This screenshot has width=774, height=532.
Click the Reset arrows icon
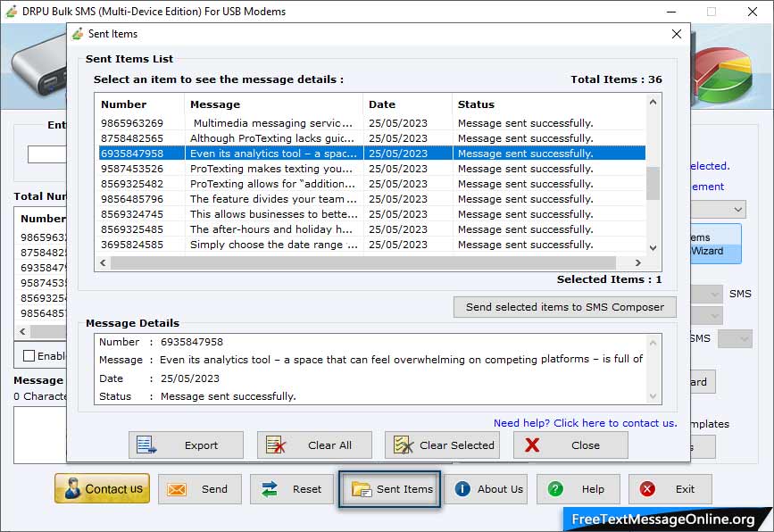click(270, 489)
